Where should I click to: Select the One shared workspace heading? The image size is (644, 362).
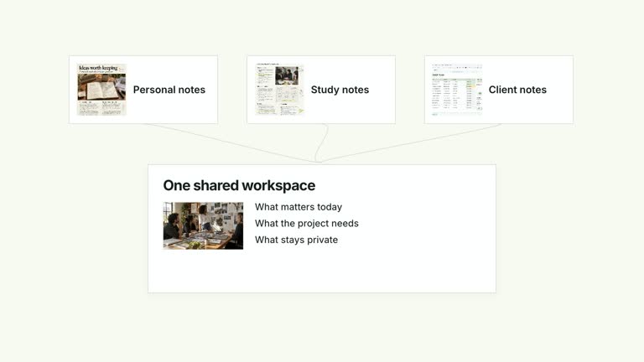(x=239, y=185)
